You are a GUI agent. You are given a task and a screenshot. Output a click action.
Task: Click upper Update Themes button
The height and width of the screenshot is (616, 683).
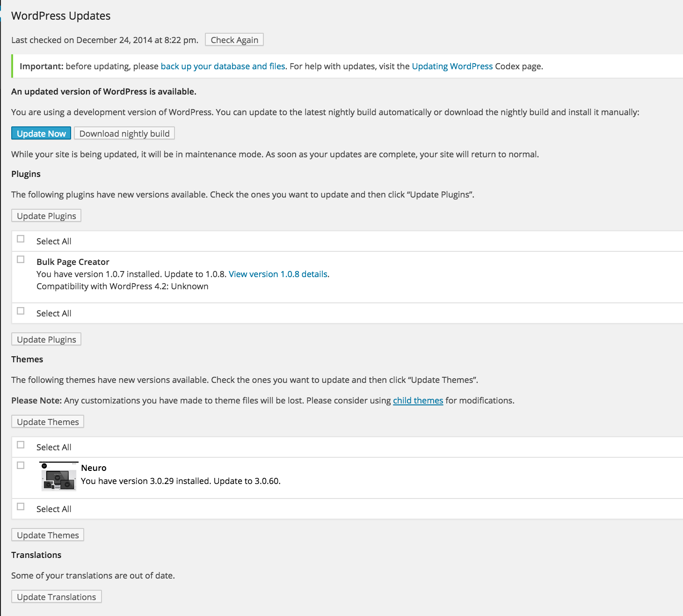coord(48,422)
